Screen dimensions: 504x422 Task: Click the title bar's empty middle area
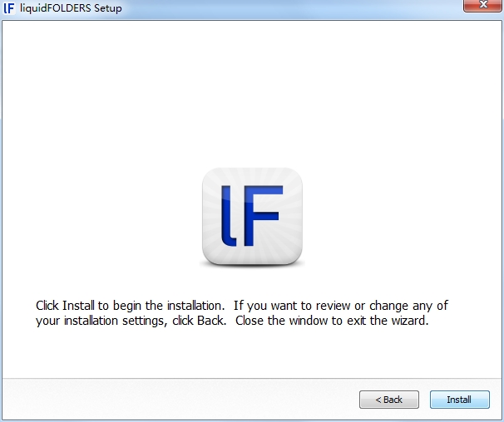click(x=289, y=8)
